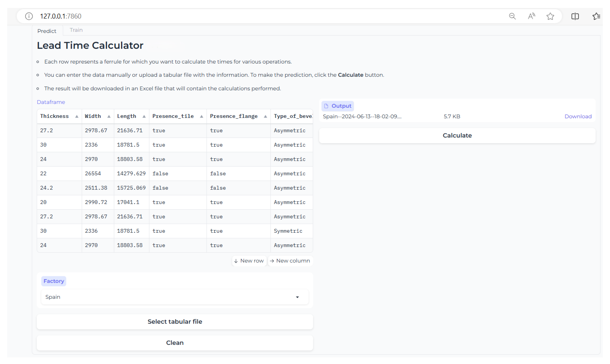Select the Predict tab

pyautogui.click(x=47, y=31)
